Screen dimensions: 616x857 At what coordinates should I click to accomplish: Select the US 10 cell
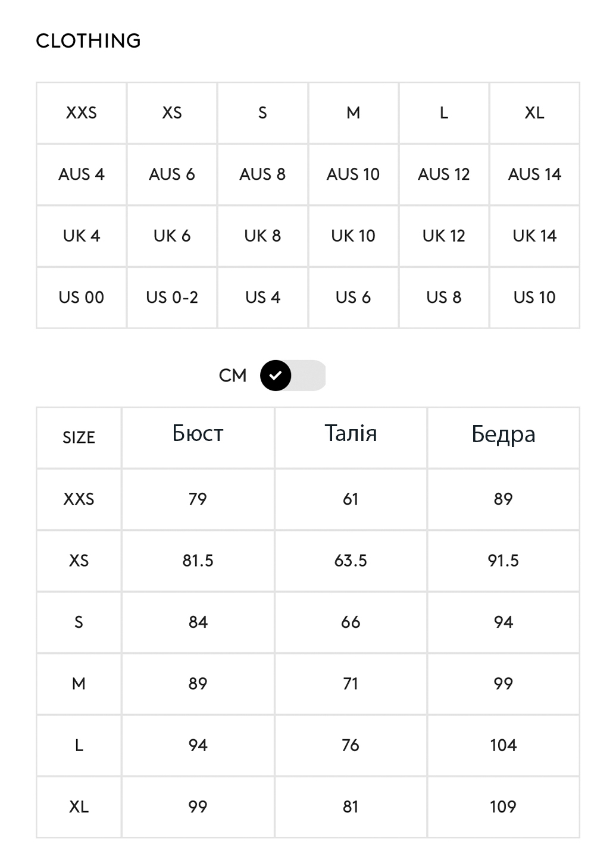point(534,298)
